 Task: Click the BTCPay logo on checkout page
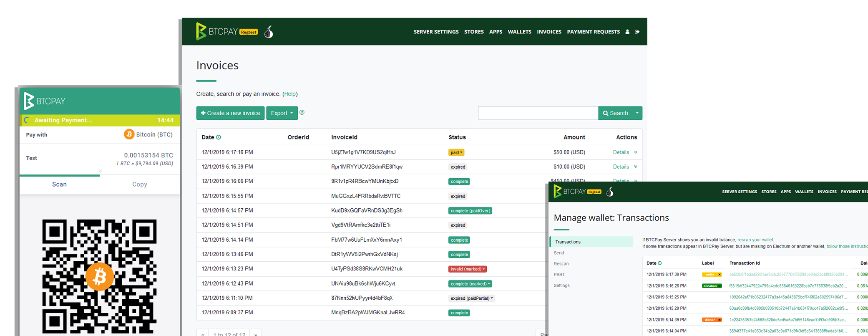click(45, 101)
